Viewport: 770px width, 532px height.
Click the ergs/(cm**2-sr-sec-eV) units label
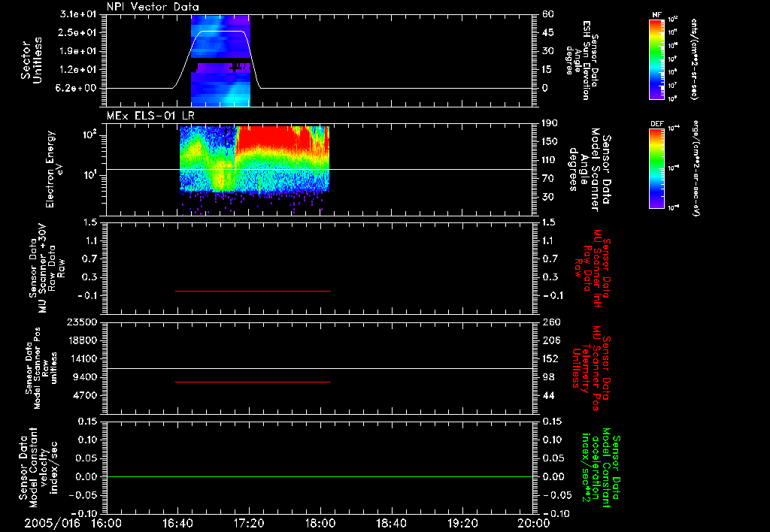695,168
